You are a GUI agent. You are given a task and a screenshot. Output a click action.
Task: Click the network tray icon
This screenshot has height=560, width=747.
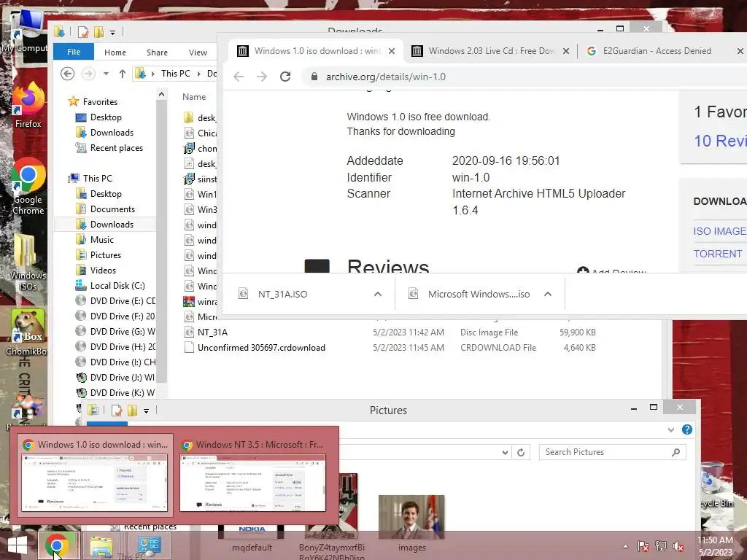[661, 546]
